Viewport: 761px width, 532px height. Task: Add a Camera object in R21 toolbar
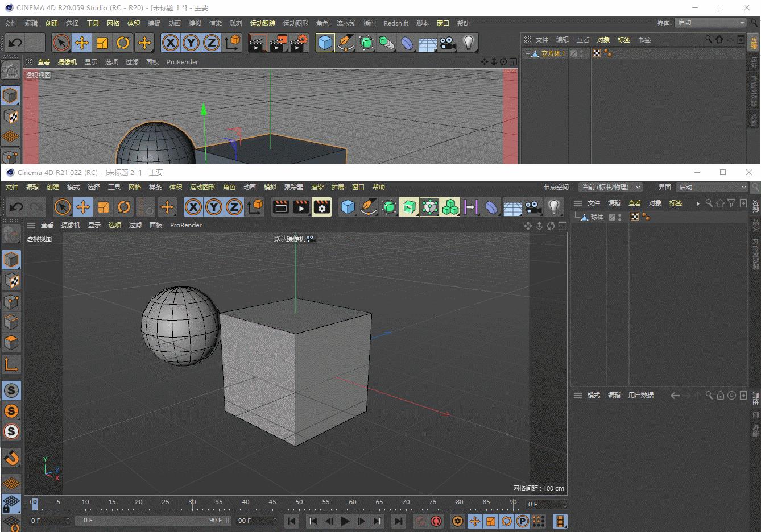tap(533, 207)
